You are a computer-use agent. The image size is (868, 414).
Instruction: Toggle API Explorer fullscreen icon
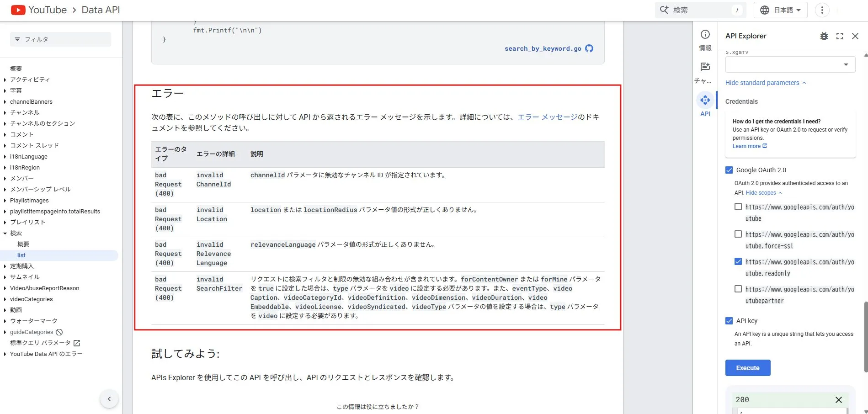tap(840, 36)
